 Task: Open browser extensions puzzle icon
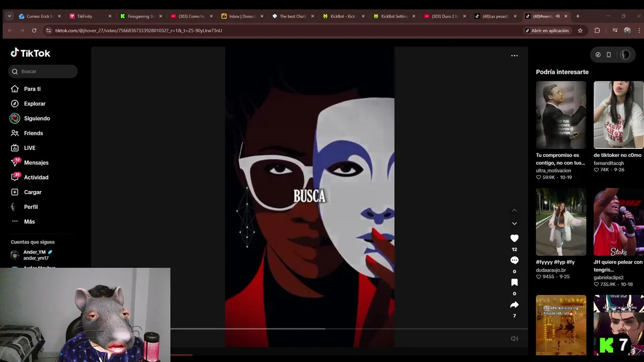(x=597, y=30)
